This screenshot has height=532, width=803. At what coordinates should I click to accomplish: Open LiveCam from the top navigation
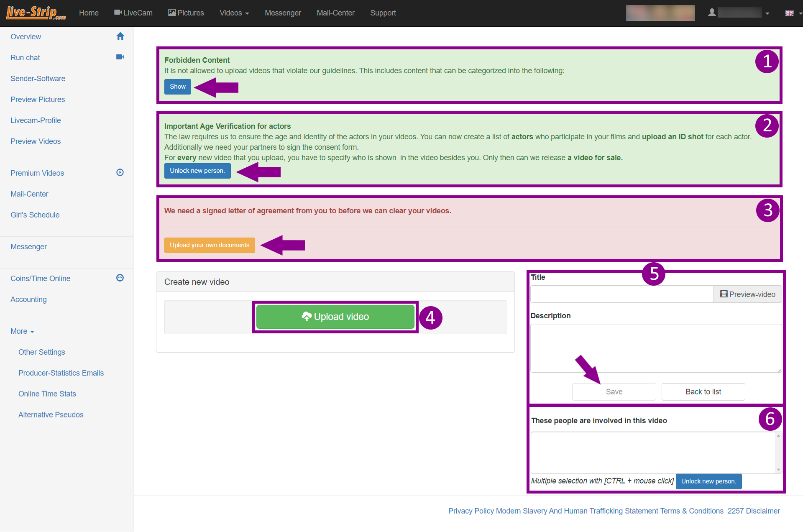coord(133,13)
